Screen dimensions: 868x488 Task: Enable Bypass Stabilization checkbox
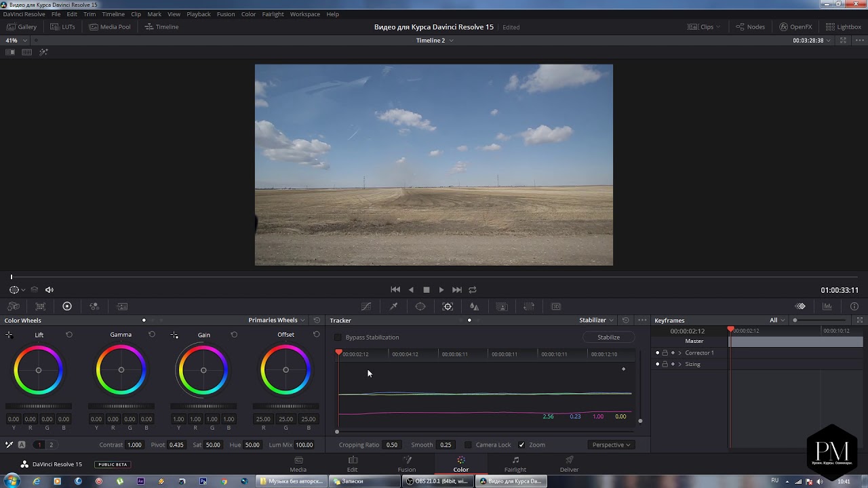[338, 337]
